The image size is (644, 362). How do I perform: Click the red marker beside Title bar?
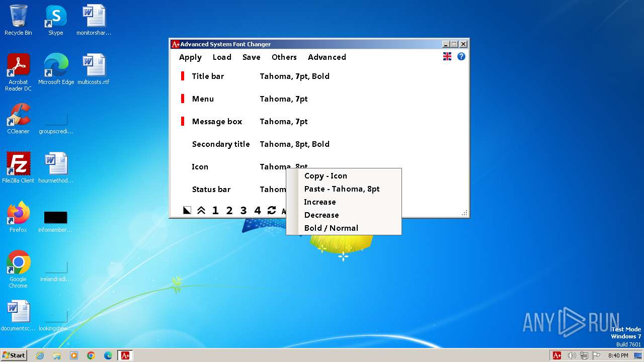point(183,76)
